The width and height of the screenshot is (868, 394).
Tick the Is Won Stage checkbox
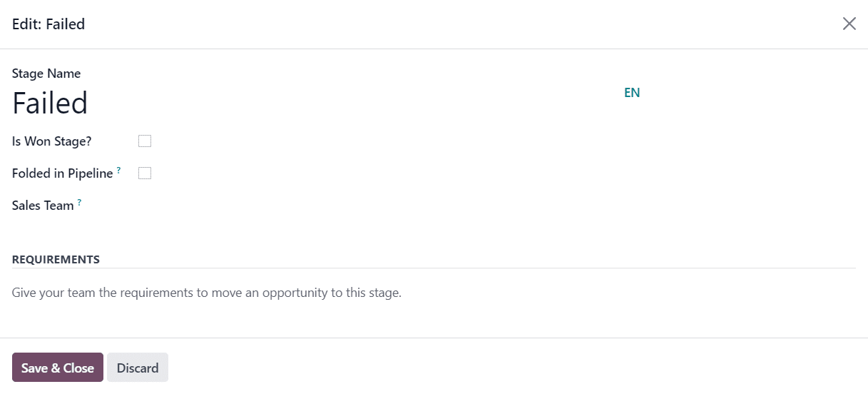[x=145, y=141]
